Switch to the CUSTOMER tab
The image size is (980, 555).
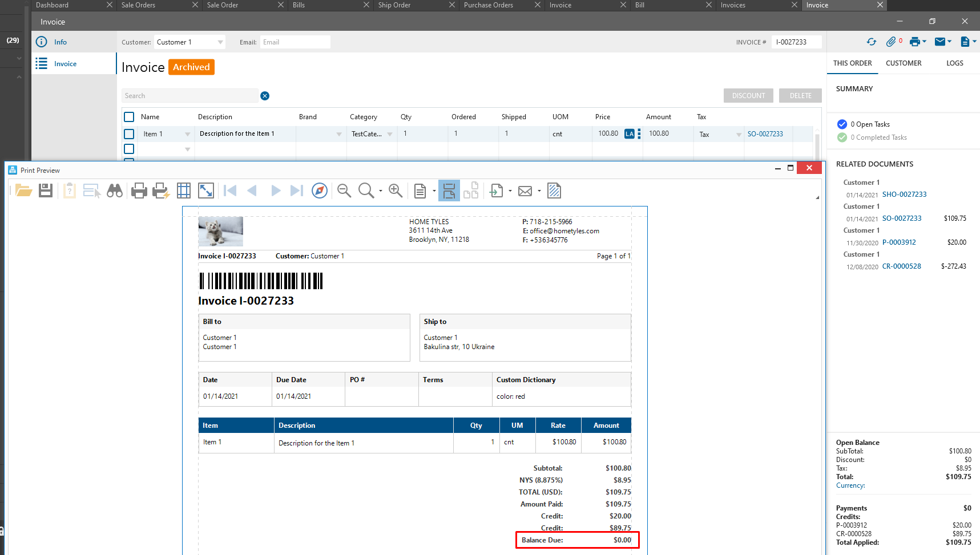(x=903, y=63)
